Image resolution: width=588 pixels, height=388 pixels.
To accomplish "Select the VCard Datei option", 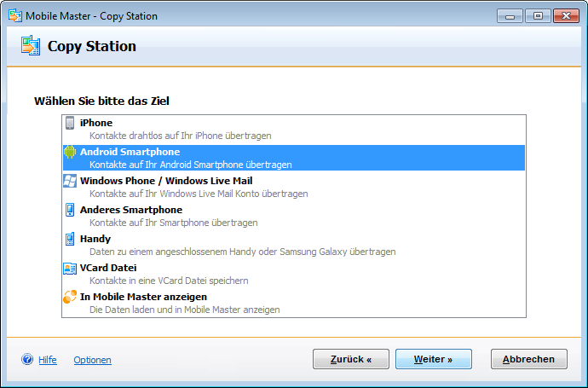I will click(108, 268).
